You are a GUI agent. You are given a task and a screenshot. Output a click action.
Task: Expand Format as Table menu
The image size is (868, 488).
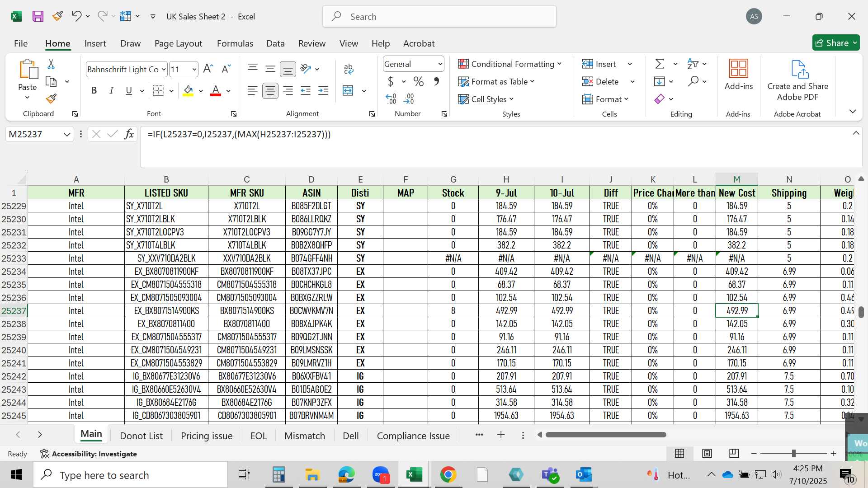coord(496,82)
